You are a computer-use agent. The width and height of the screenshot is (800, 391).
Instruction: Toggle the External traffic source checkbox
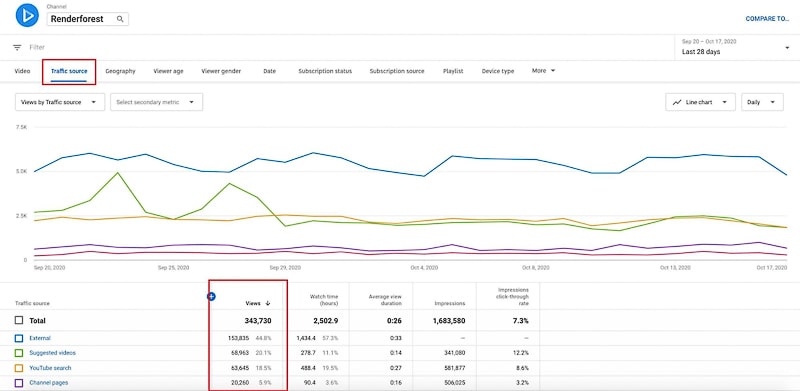coord(19,338)
